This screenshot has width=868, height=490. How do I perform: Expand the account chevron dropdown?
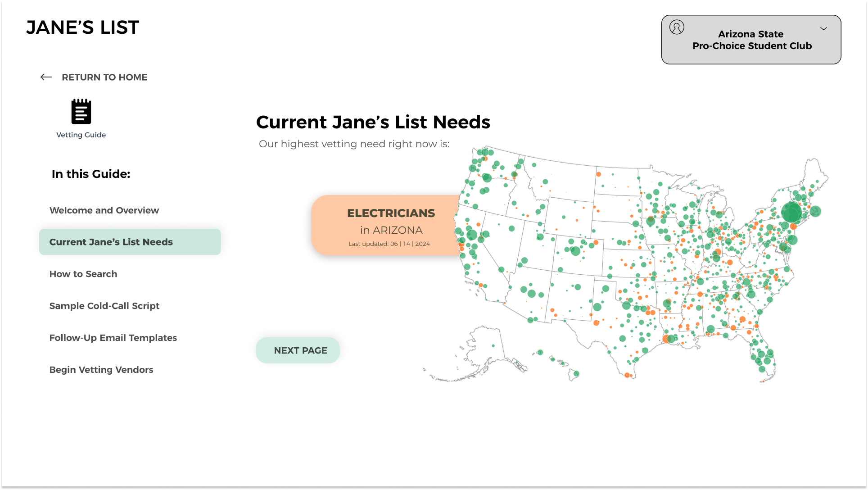(x=823, y=28)
